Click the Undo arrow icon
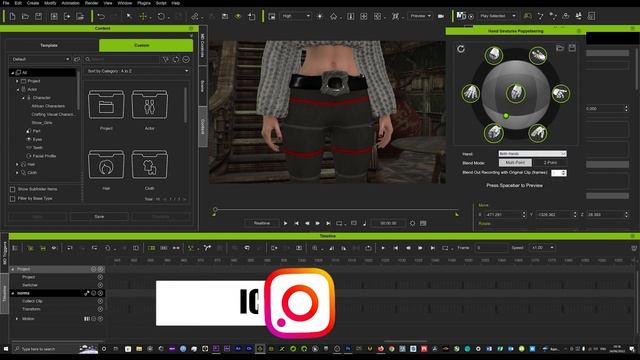 click(x=101, y=16)
